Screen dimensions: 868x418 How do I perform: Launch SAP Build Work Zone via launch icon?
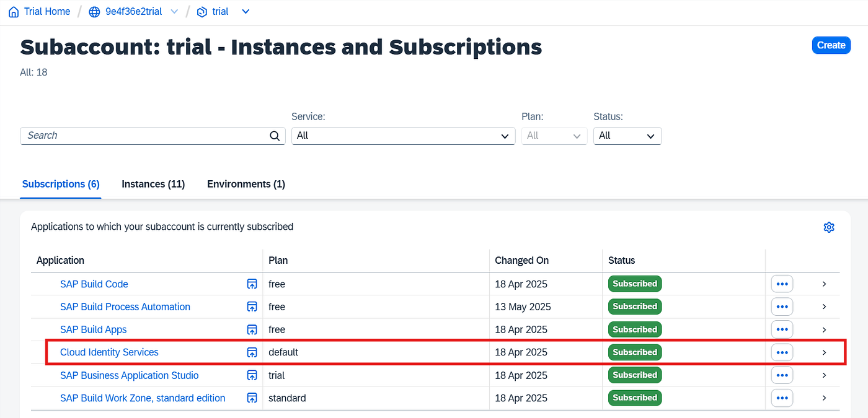click(252, 398)
